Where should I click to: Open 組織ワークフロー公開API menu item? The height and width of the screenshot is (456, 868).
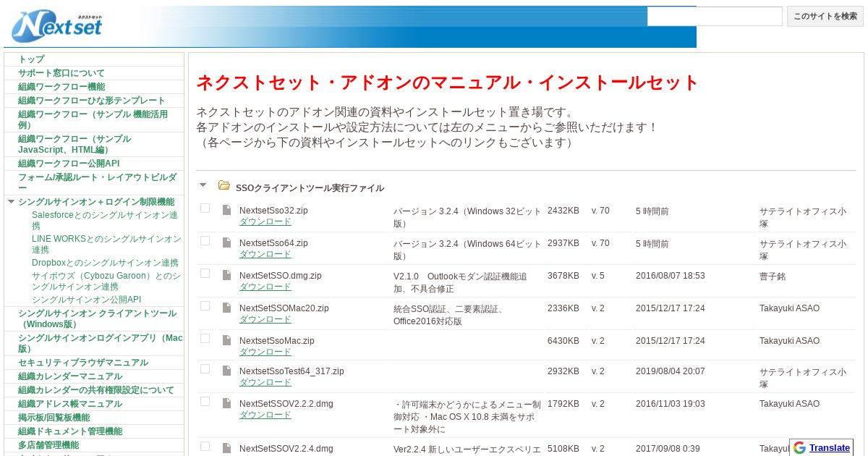click(x=69, y=164)
